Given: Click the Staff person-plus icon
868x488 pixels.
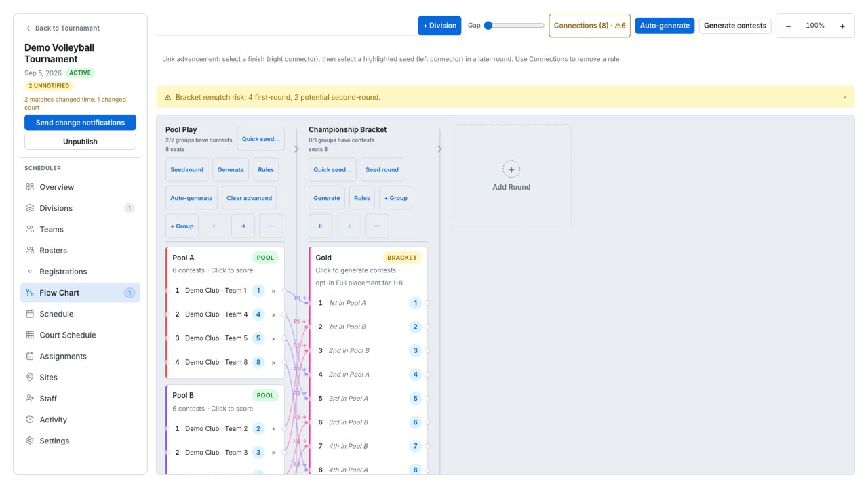Looking at the screenshot, I should click(30, 399).
